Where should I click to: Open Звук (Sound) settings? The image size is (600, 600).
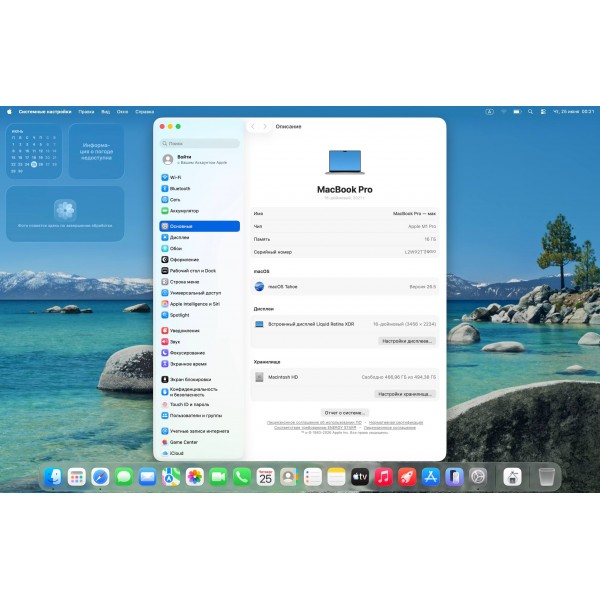[199, 342]
